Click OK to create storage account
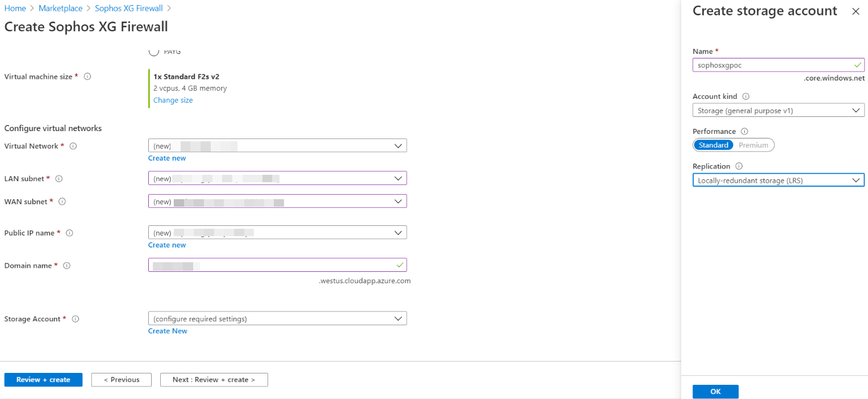The image size is (868, 399). click(715, 392)
